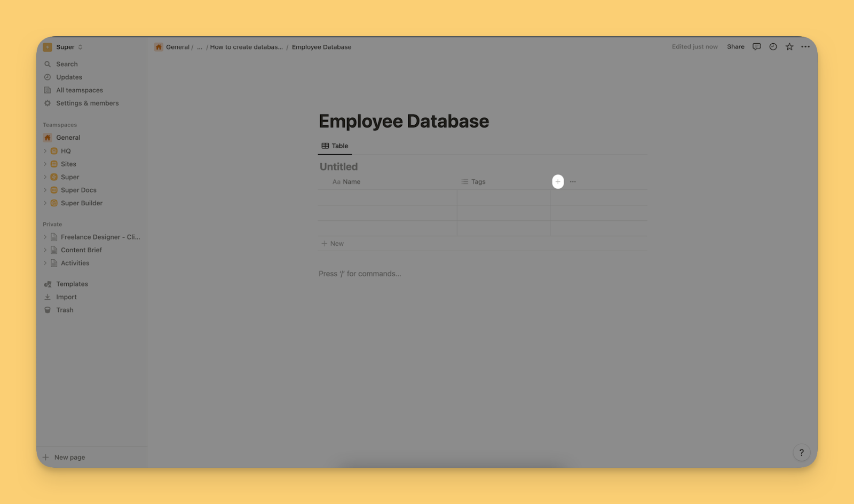Screen dimensions: 854x504
Task: Click the Sites teamspace icon
Action: (54, 164)
